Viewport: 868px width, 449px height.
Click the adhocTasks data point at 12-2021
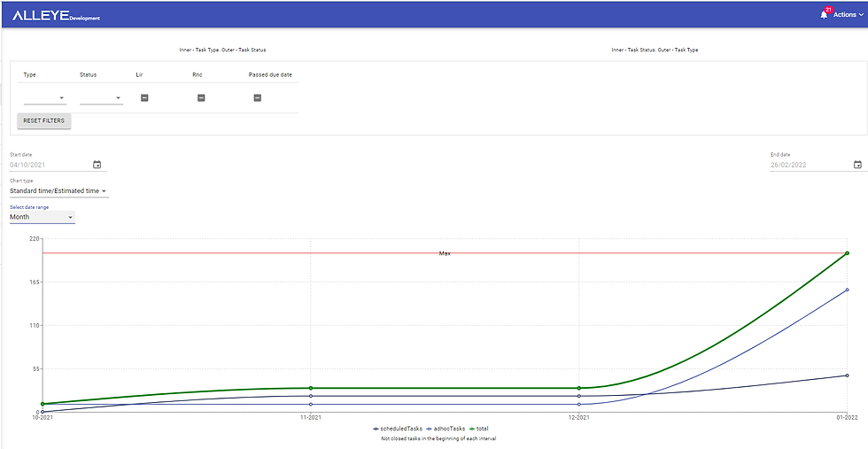tap(579, 404)
